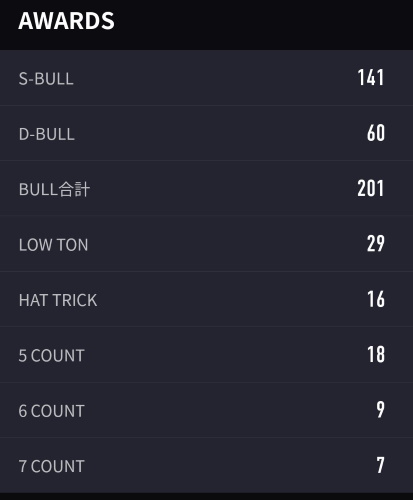Select the S-BULL count 141

(x=371, y=78)
